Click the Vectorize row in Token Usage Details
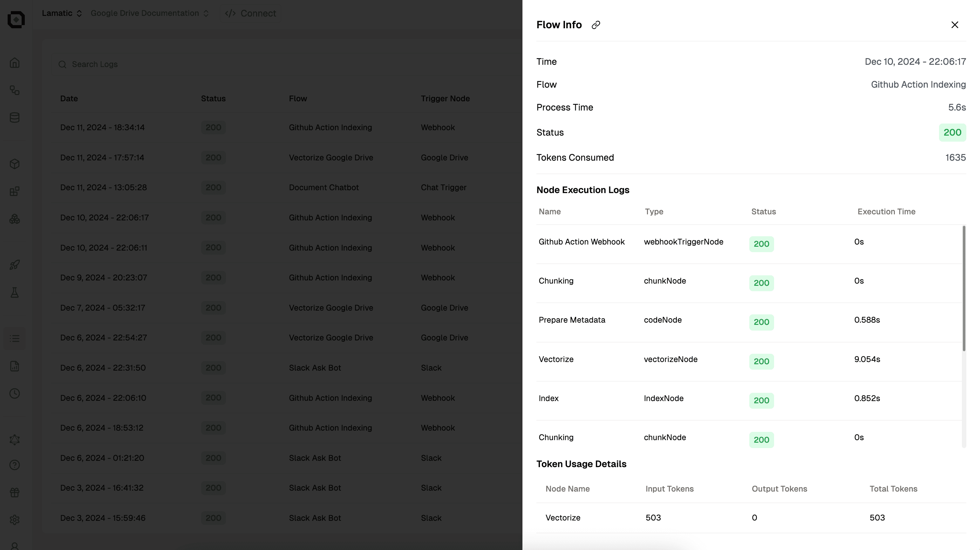Image resolution: width=980 pixels, height=550 pixels. 751,518
